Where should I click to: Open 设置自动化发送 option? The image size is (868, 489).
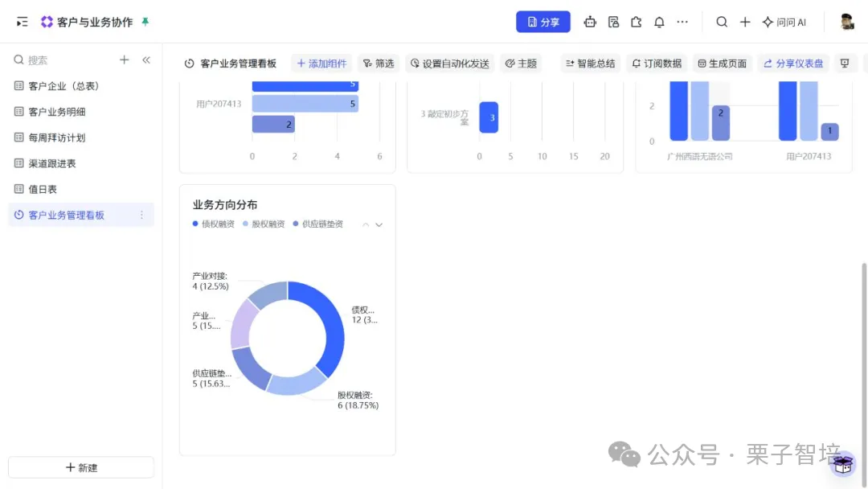pos(450,64)
